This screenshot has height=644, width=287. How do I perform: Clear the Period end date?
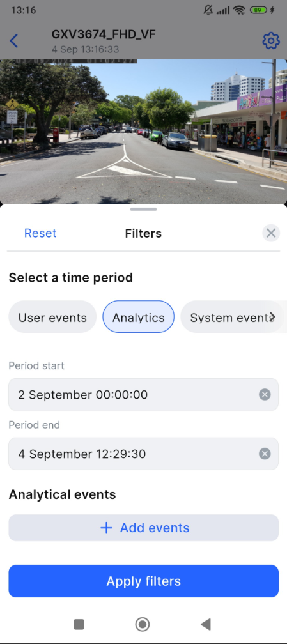click(x=265, y=454)
